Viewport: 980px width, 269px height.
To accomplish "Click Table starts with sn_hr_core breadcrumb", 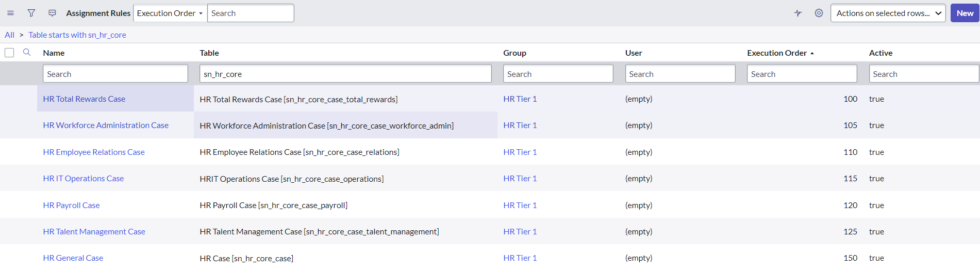I will coord(77,35).
